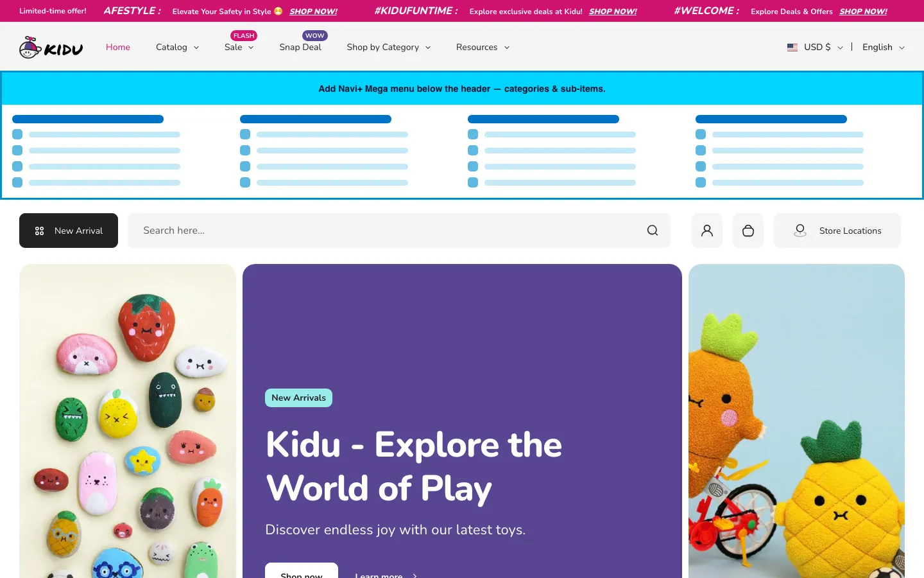Expand the Catalog dropdown
924x578 pixels.
(178, 48)
